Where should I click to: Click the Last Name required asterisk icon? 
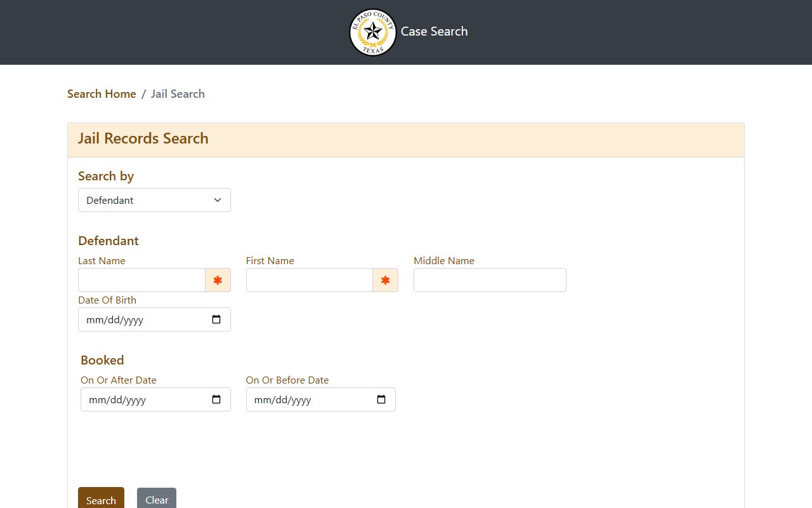(x=218, y=280)
